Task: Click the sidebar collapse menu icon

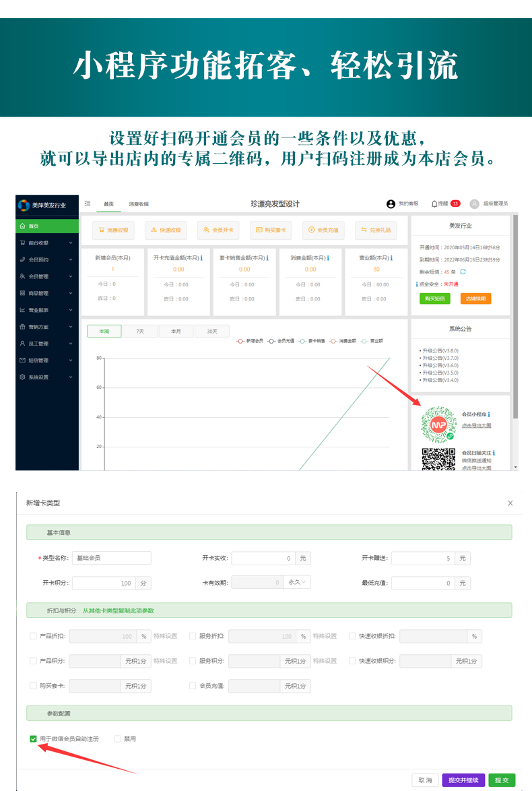Action: [x=88, y=203]
